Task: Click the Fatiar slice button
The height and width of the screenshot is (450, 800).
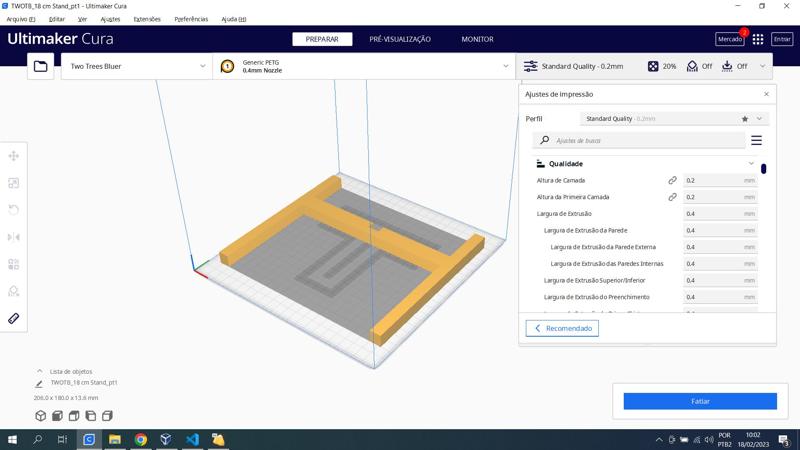Action: tap(700, 402)
